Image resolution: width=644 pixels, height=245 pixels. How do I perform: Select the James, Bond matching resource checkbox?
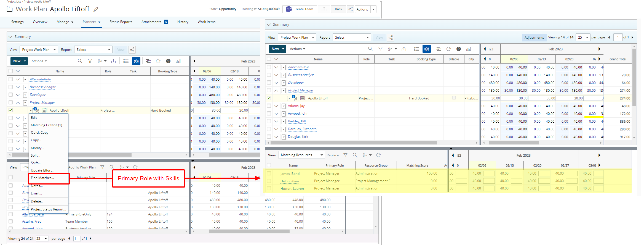coord(269,173)
